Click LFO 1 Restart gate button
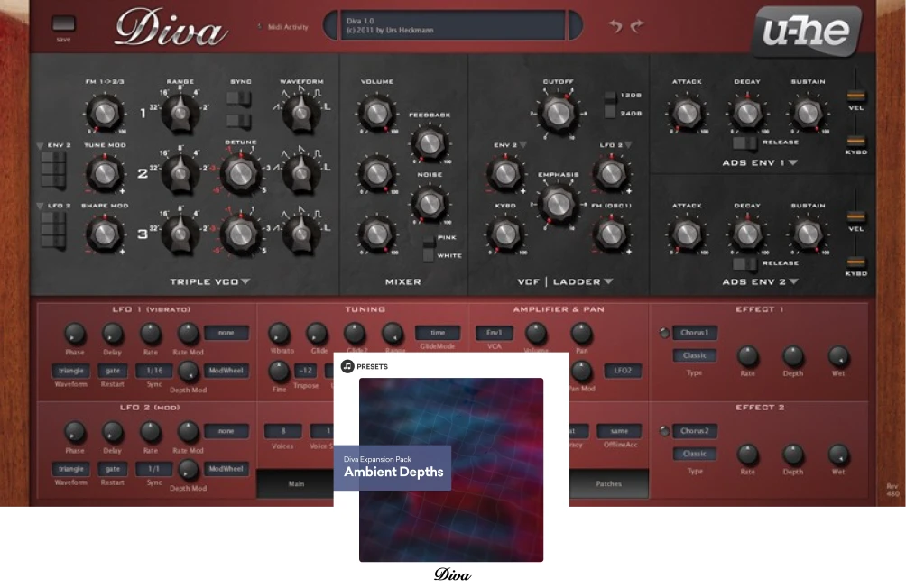Viewport: 906px width, 588px height. point(113,371)
